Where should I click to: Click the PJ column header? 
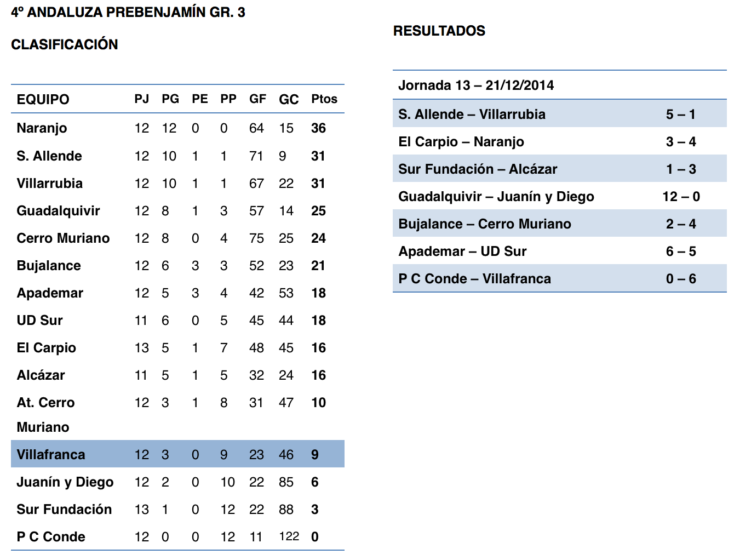(142, 99)
